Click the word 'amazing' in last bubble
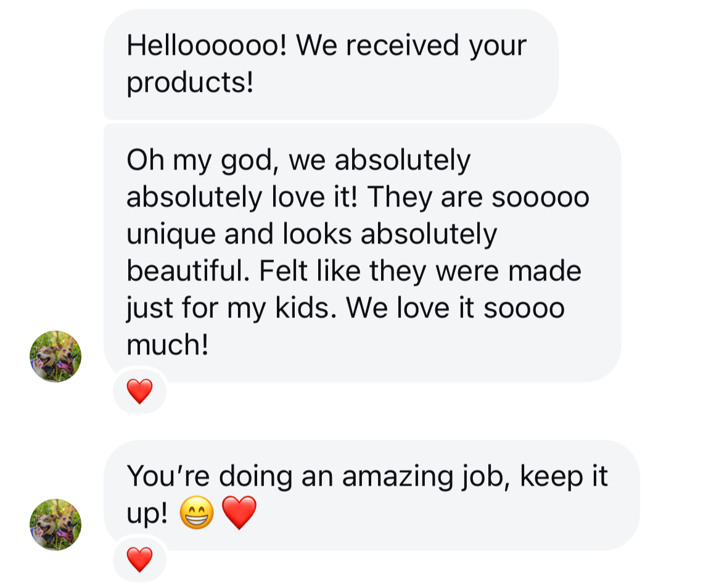The height and width of the screenshot is (588, 727). tap(396, 476)
